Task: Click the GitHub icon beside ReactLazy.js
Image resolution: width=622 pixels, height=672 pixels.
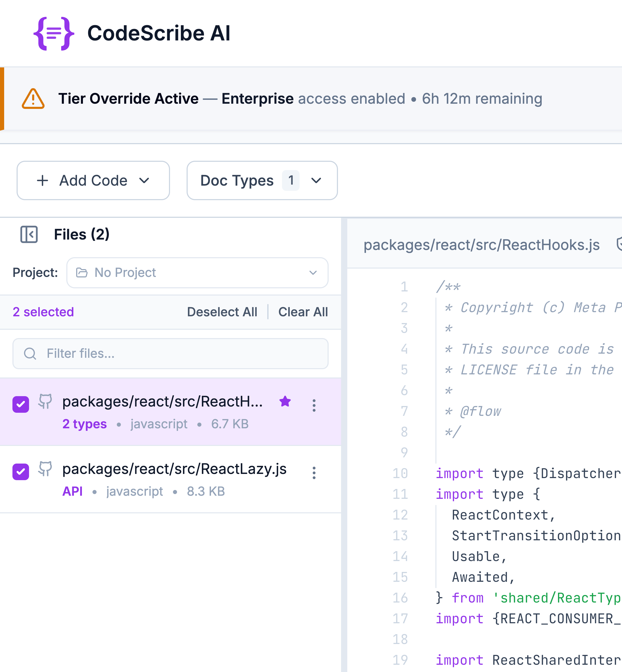Action: tap(45, 469)
